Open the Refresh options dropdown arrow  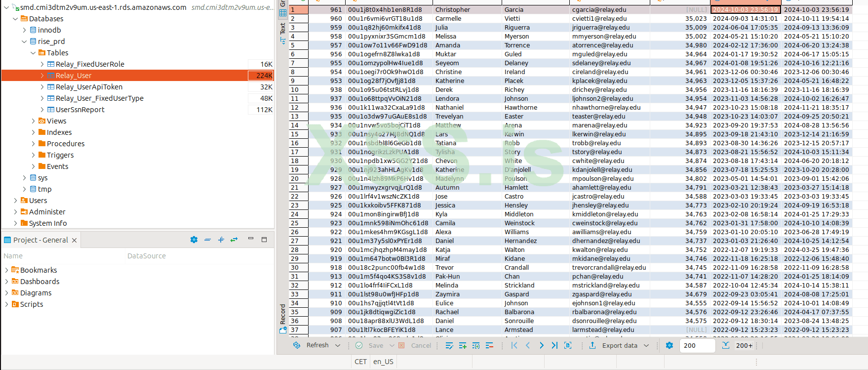338,345
